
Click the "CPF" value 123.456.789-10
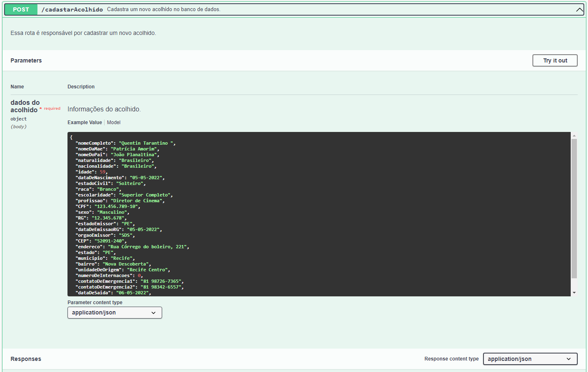click(116, 206)
